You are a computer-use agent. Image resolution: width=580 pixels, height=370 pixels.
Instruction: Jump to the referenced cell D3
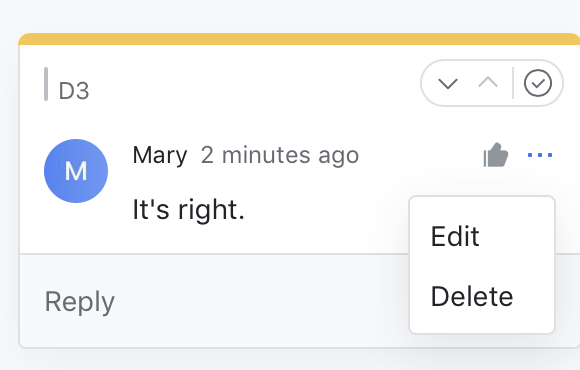pos(74,91)
